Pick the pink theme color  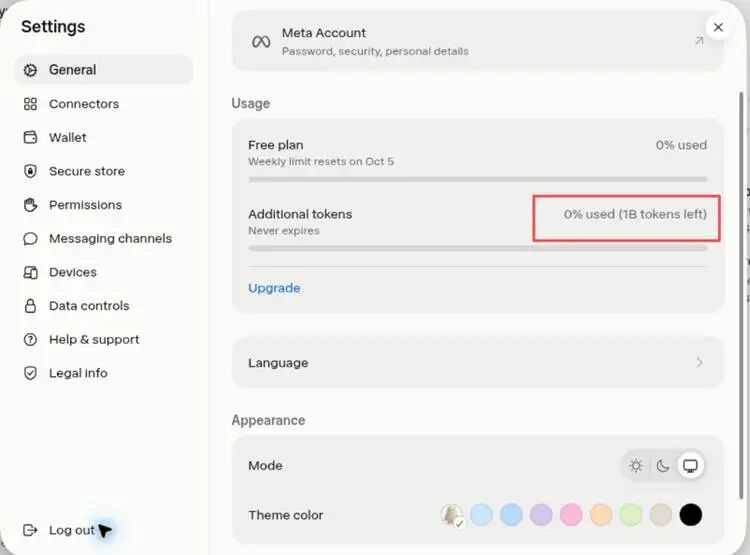tap(571, 515)
